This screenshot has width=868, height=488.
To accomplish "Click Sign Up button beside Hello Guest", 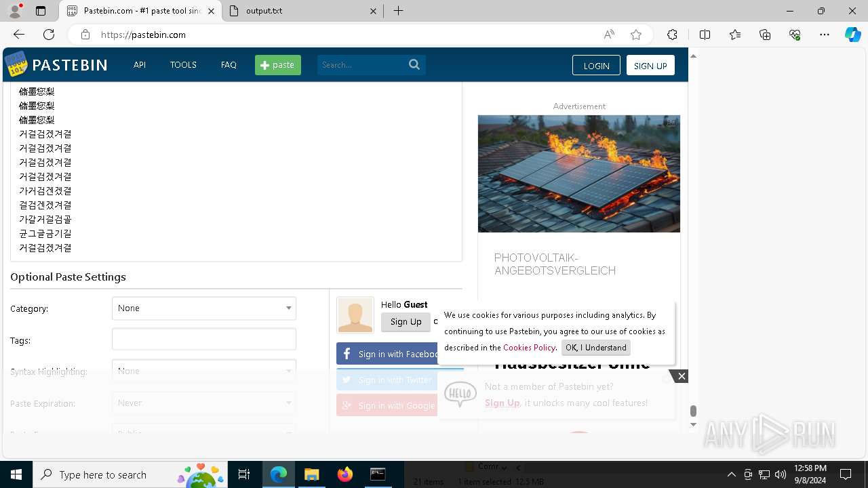I will (x=406, y=322).
